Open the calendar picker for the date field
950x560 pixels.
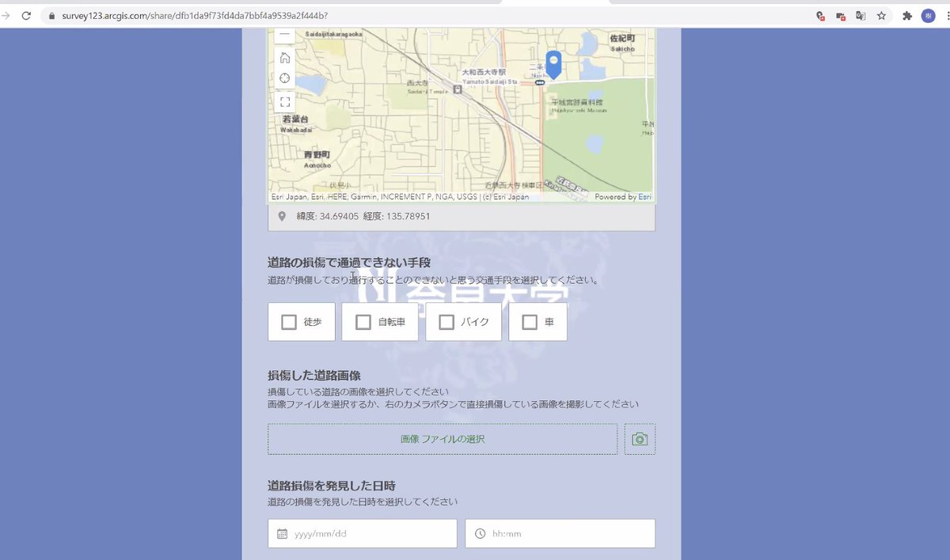[x=282, y=533]
